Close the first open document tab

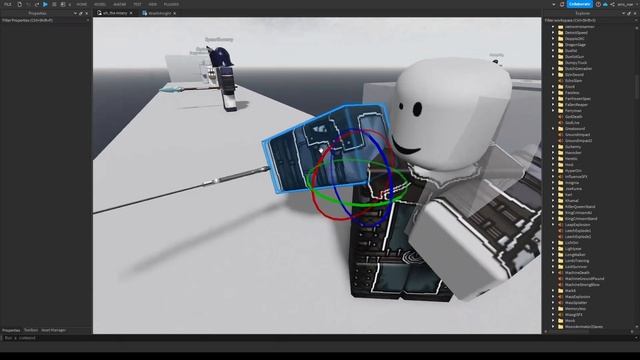click(x=131, y=13)
